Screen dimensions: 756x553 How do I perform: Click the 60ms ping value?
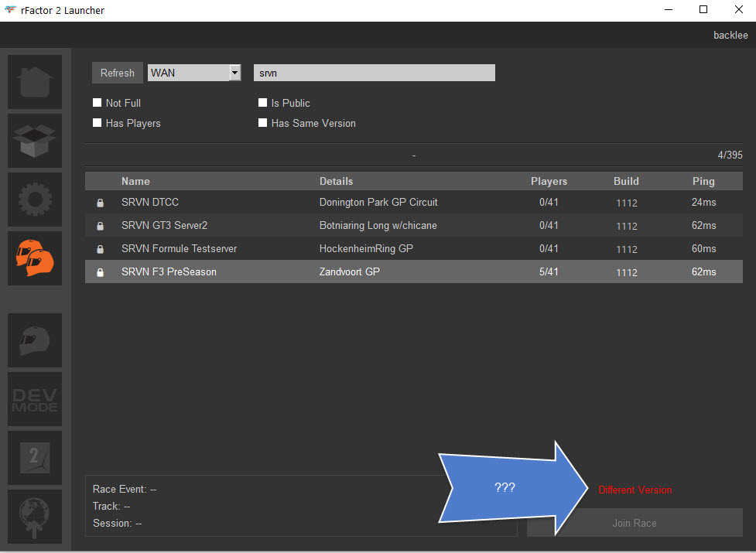click(703, 248)
